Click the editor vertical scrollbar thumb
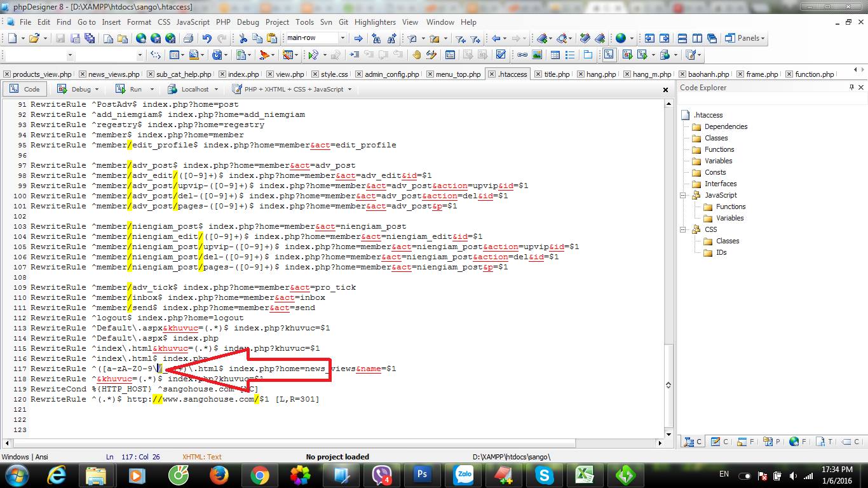 coord(668,384)
